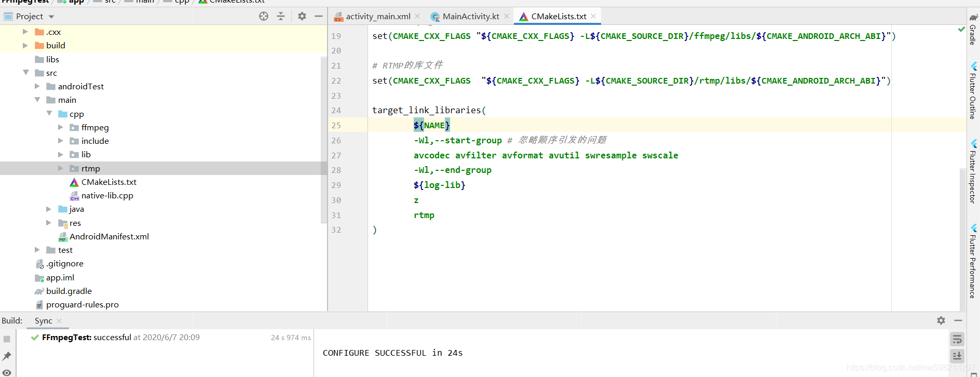Expand the androidTest folder
Screen dimensions: 980x377
pos(37,86)
